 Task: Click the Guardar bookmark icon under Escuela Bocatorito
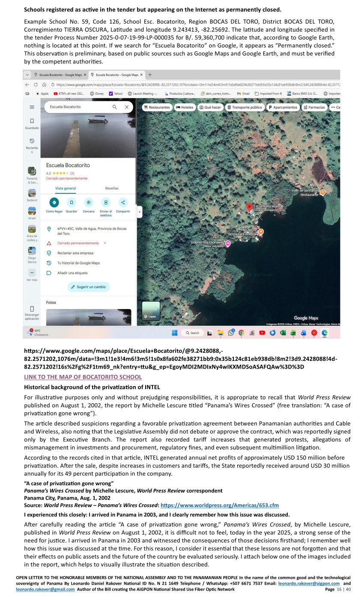[72, 202]
